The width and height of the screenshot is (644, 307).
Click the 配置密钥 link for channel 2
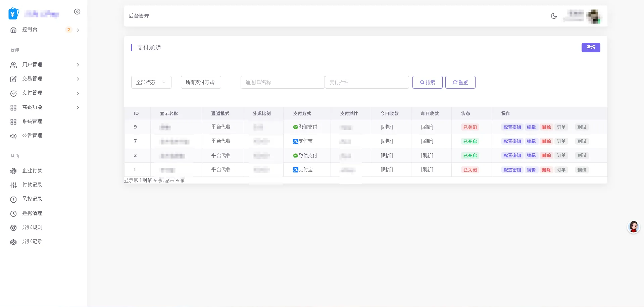pyautogui.click(x=512, y=155)
